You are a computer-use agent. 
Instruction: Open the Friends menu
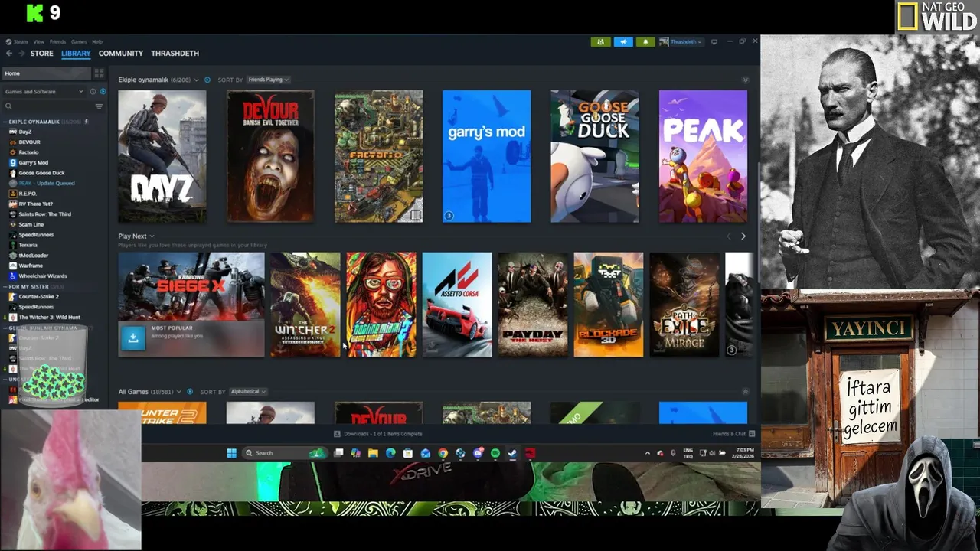(x=57, y=41)
